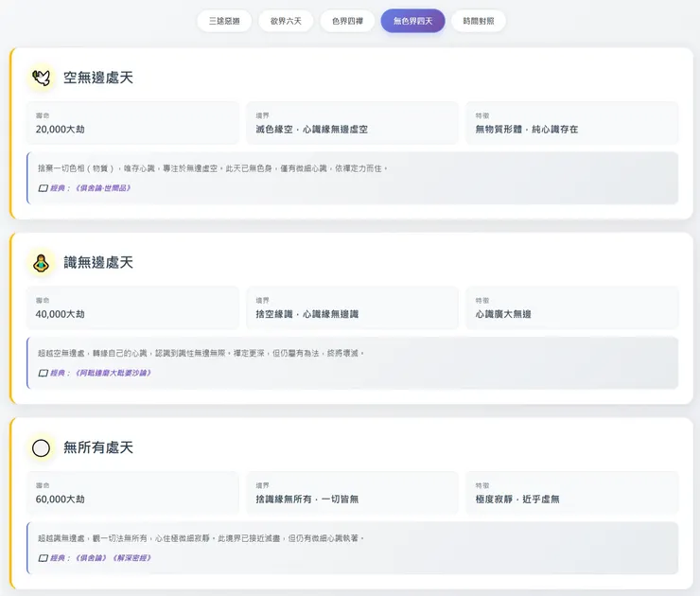
Task: Click the dove icon of 空無邊處天
Action: coord(41,78)
